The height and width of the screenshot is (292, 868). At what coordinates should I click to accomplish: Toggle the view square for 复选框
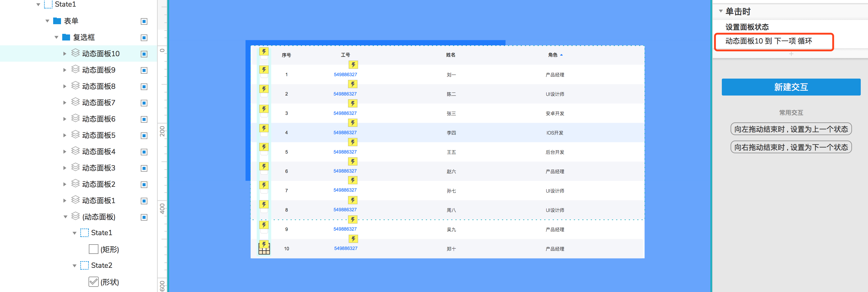[144, 38]
